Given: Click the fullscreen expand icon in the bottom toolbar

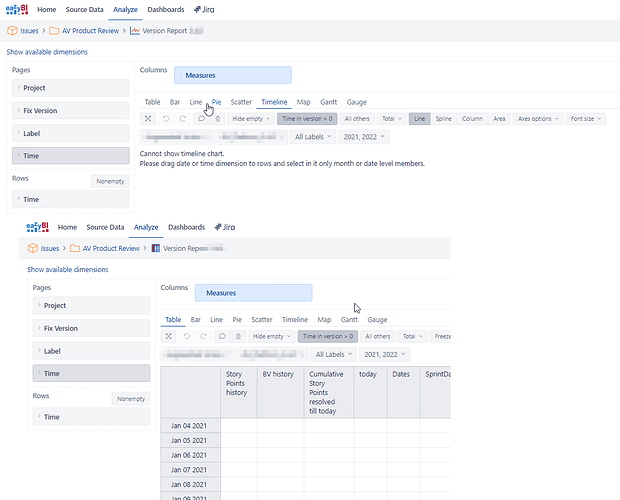Looking at the screenshot, I should point(168,336).
